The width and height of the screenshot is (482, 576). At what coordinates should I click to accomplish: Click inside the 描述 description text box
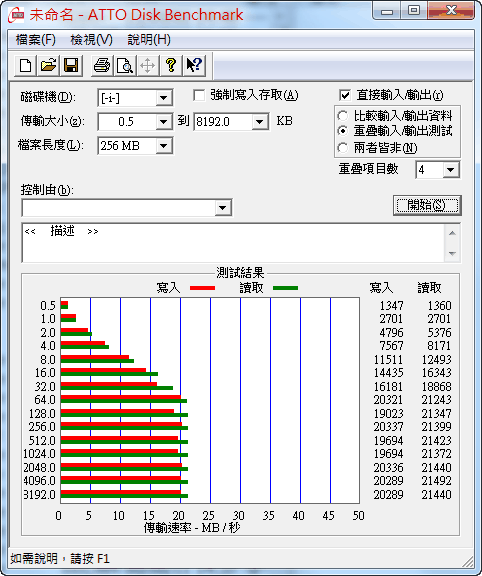233,243
